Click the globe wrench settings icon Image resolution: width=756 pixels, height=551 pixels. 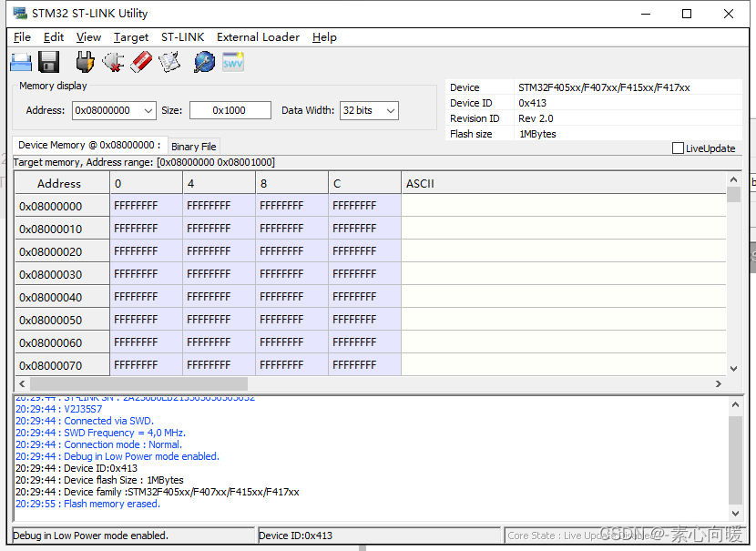204,62
